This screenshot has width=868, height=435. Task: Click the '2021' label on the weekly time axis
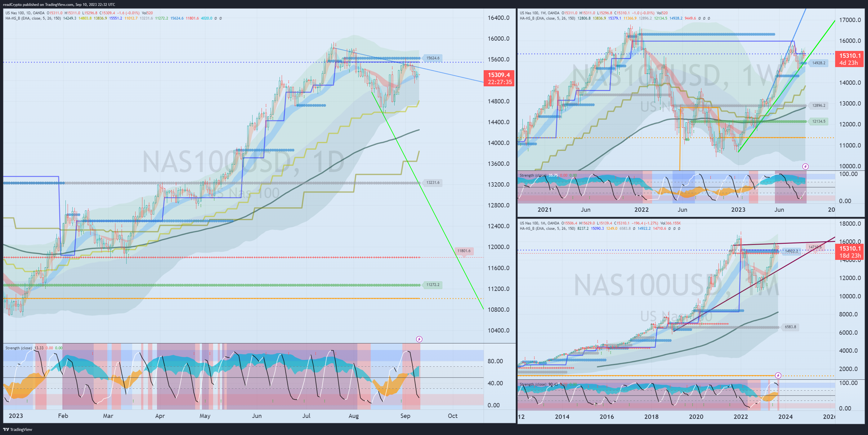pyautogui.click(x=544, y=210)
